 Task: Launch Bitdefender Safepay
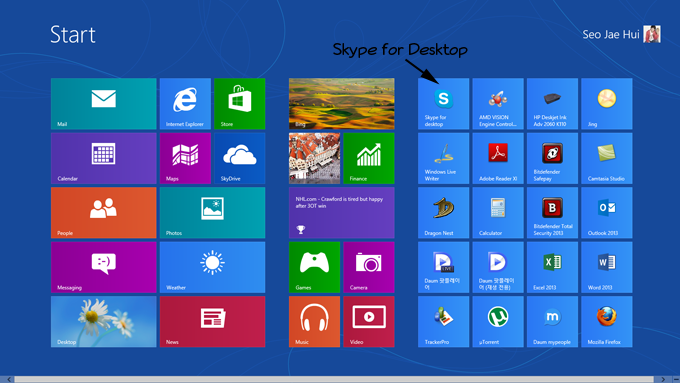[552, 158]
